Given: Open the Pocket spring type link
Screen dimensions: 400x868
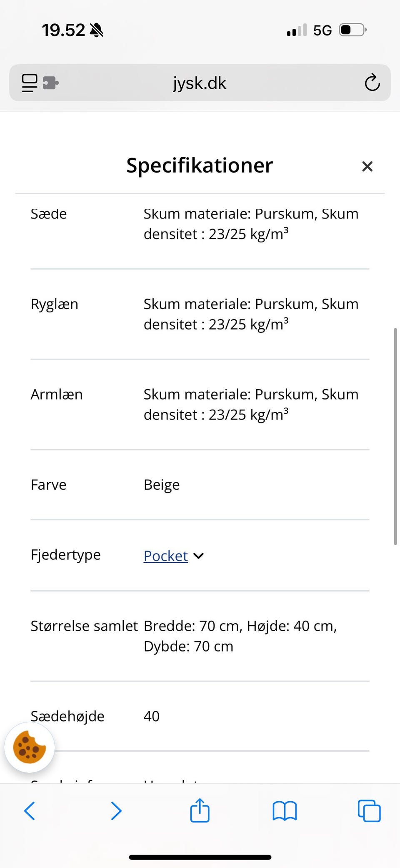Looking at the screenshot, I should [165, 556].
